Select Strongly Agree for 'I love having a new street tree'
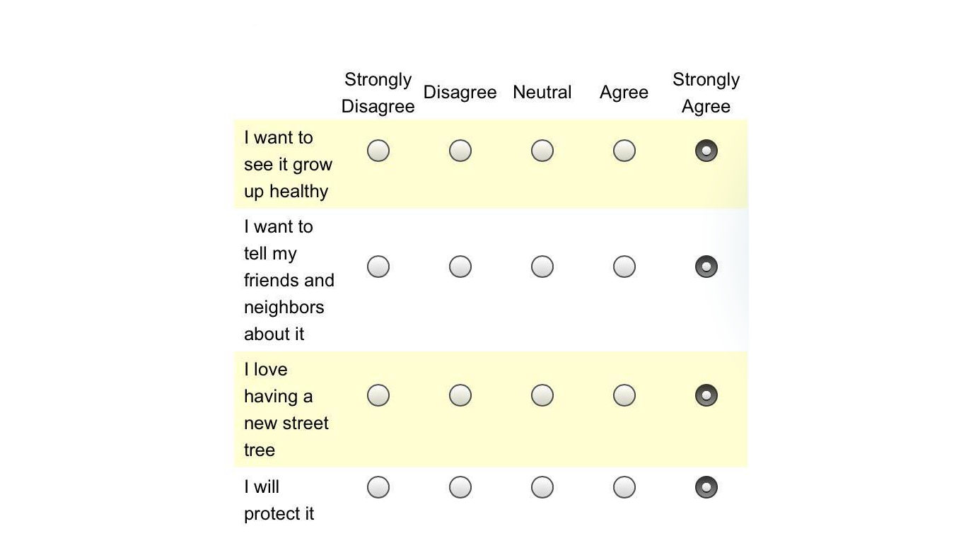Image resolution: width=966 pixels, height=560 pixels. (706, 395)
